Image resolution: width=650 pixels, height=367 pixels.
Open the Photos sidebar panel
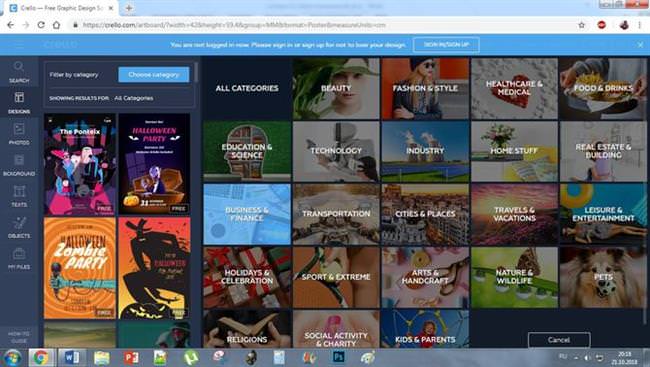[19, 134]
